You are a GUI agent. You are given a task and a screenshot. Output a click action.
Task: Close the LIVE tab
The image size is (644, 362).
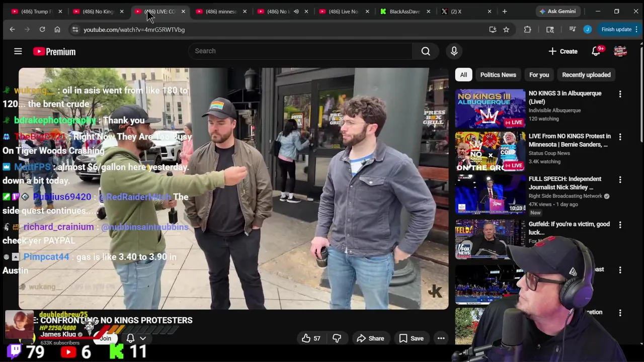(183, 11)
